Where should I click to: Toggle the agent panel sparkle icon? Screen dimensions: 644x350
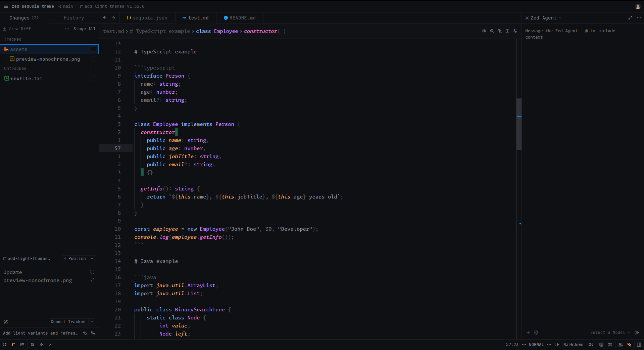click(x=629, y=345)
